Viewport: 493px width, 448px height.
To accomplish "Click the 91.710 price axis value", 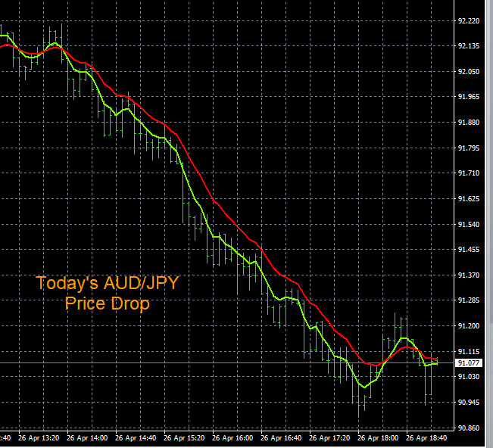I will 470,173.
